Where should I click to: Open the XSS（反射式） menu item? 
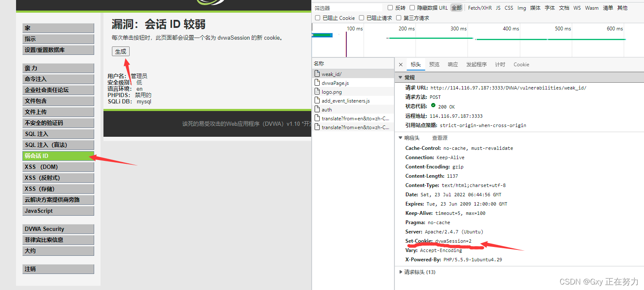pos(58,178)
